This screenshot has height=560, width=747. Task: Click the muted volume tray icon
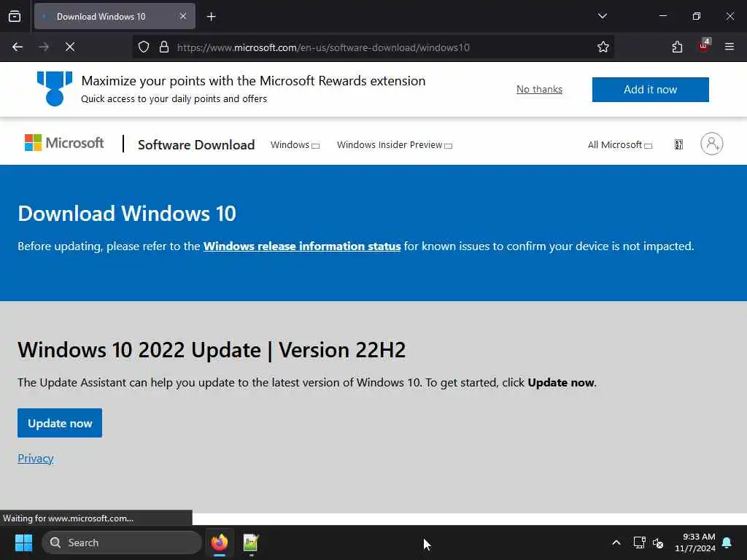pyautogui.click(x=658, y=542)
